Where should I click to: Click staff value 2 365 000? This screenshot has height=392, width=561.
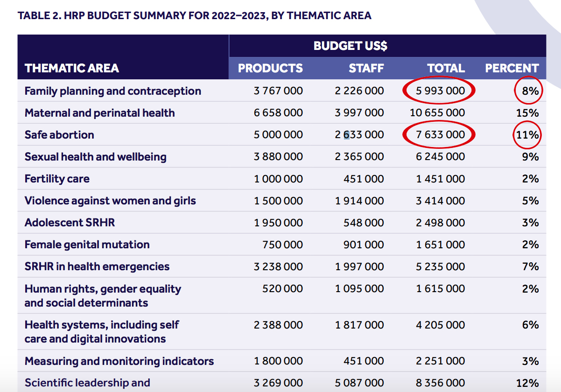click(359, 157)
